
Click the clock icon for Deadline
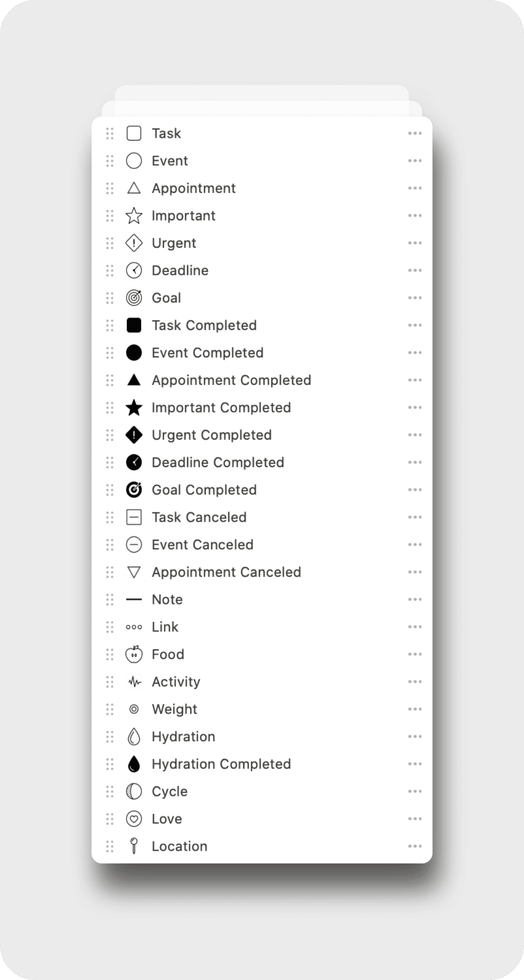click(134, 271)
